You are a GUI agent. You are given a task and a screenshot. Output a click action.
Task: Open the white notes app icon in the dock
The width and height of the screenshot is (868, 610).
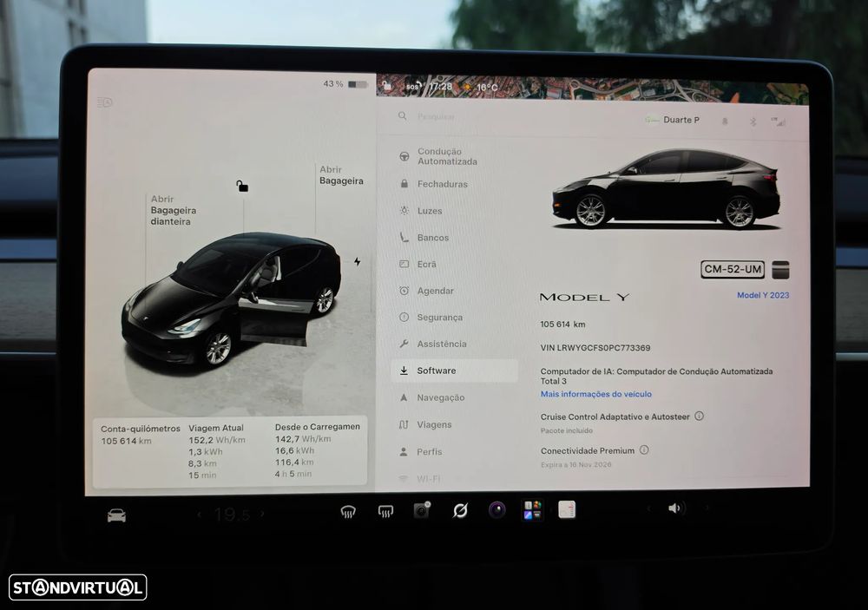567,509
